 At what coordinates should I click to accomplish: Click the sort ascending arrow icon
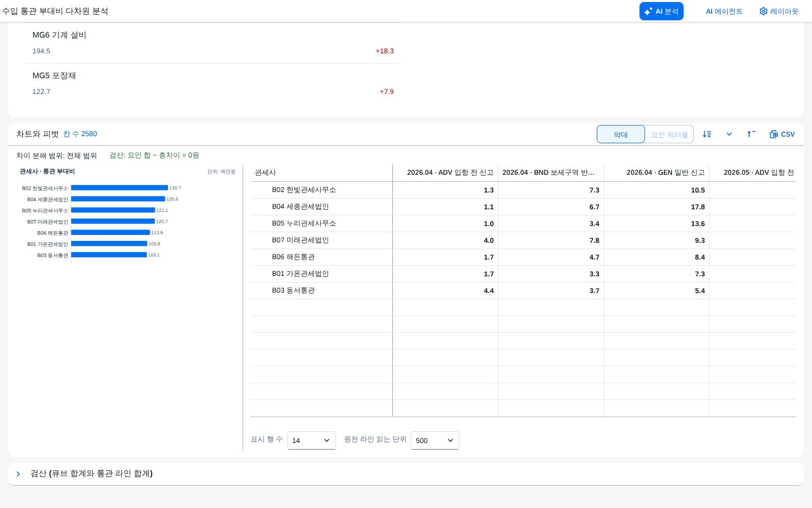[751, 134]
